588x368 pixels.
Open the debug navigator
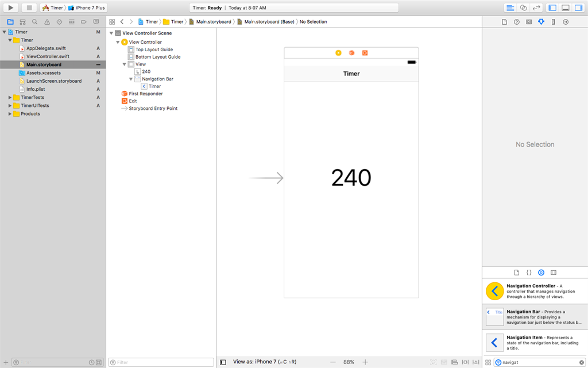[71, 22]
